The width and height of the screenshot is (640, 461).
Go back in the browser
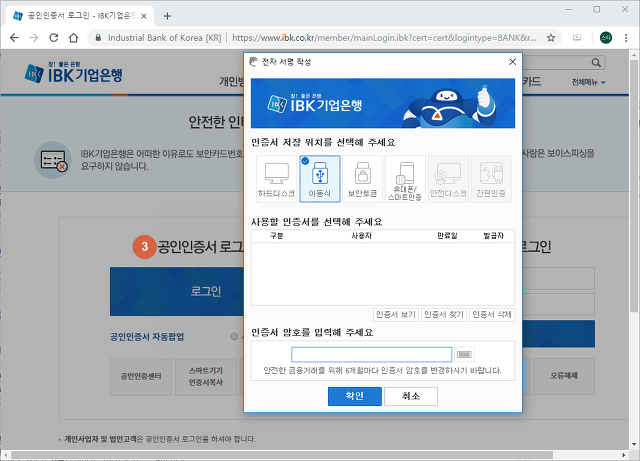tap(14, 38)
